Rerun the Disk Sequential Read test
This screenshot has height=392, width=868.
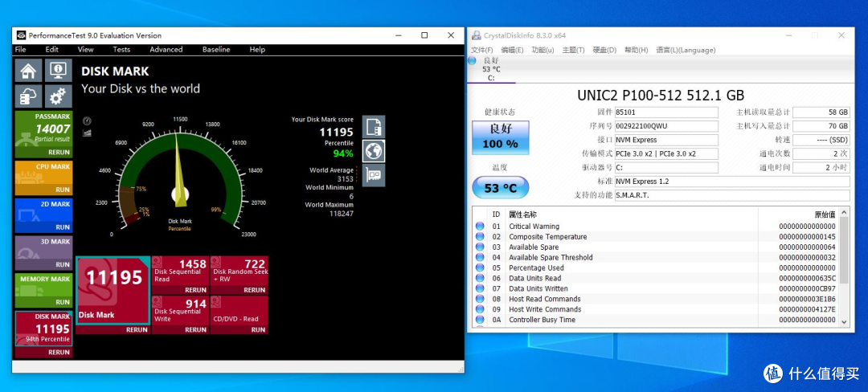pos(195,290)
